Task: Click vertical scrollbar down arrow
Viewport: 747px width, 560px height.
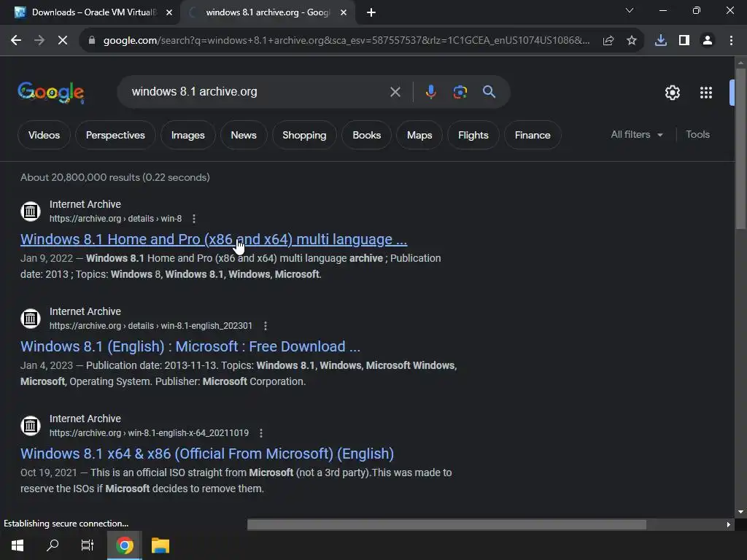Action: (740, 513)
